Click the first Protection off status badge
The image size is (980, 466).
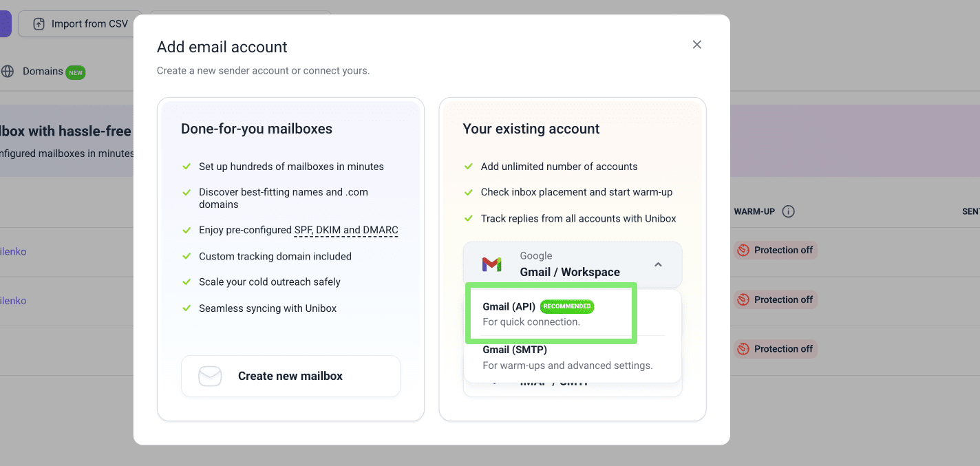click(776, 251)
